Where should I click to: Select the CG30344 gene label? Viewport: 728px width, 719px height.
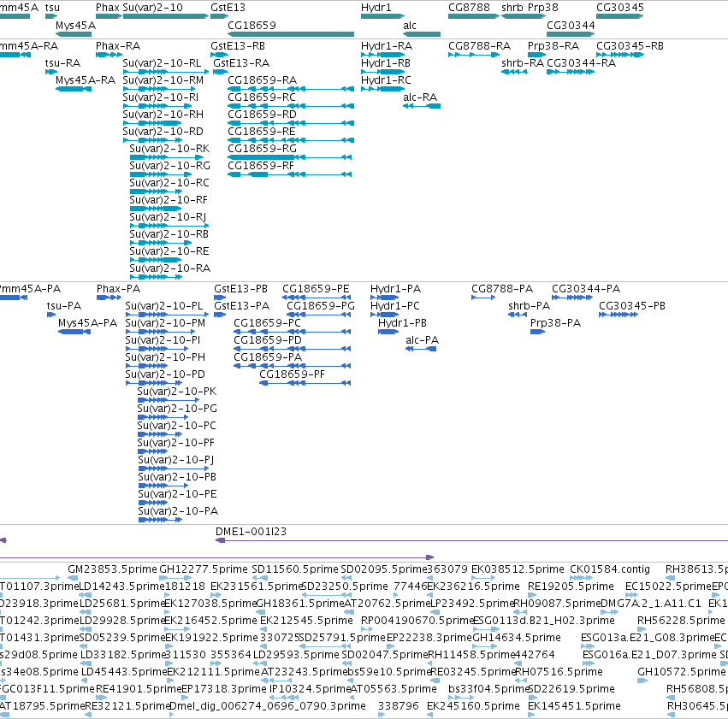click(571, 26)
